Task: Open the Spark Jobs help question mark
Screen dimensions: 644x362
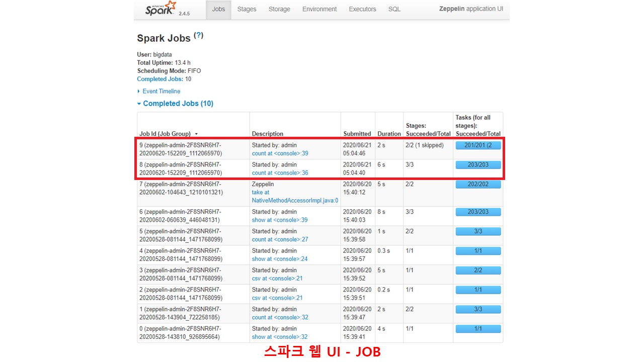Action: tap(199, 36)
